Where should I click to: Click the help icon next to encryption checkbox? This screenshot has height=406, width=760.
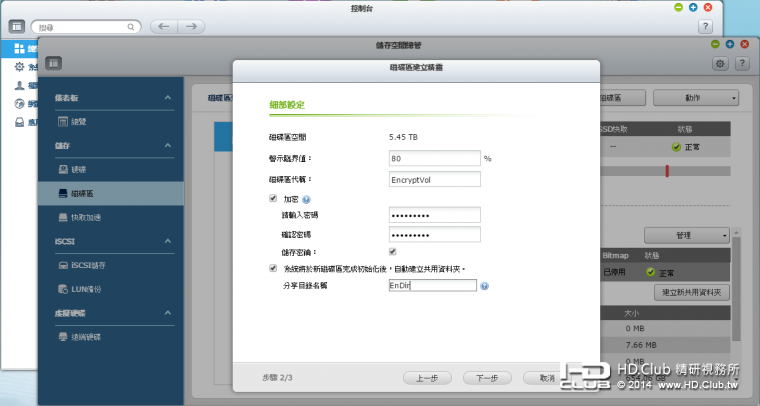coord(306,199)
